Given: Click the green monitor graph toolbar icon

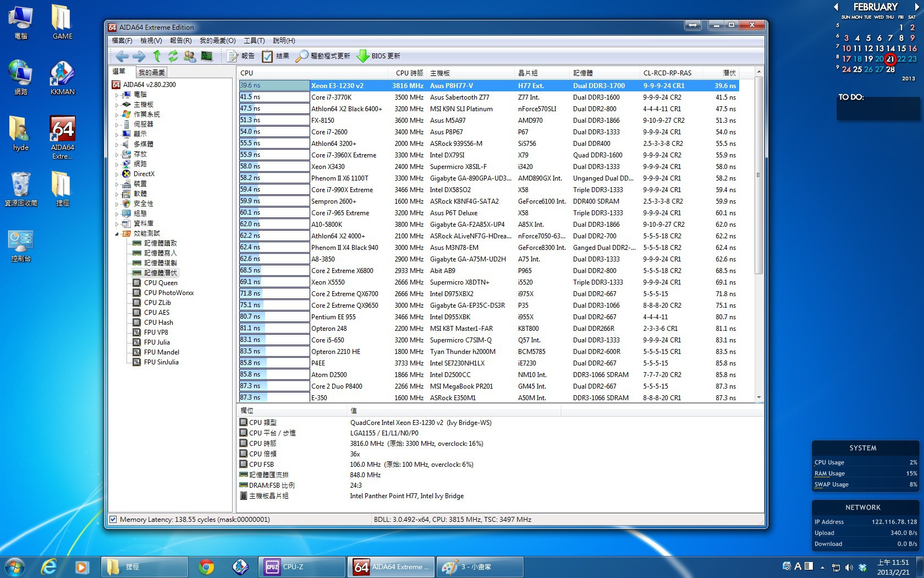Looking at the screenshot, I should pos(207,56).
